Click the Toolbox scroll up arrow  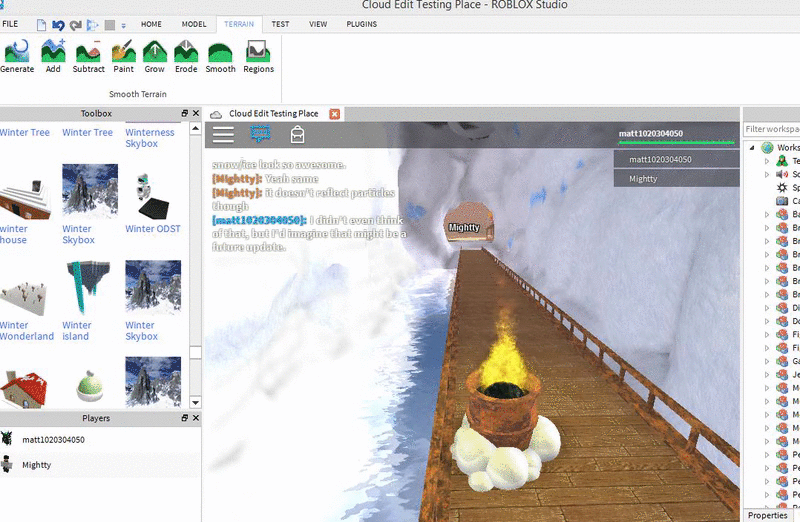click(195, 129)
